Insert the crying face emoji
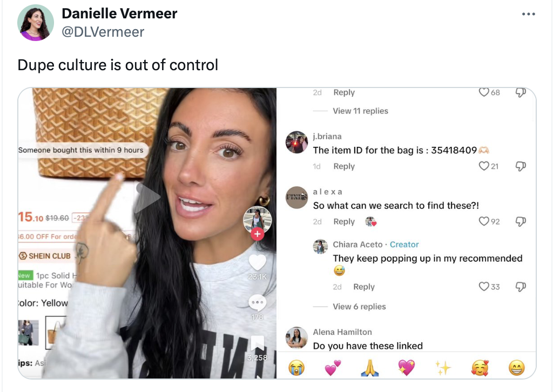Screen dimensions: 553x392 coord(296,368)
